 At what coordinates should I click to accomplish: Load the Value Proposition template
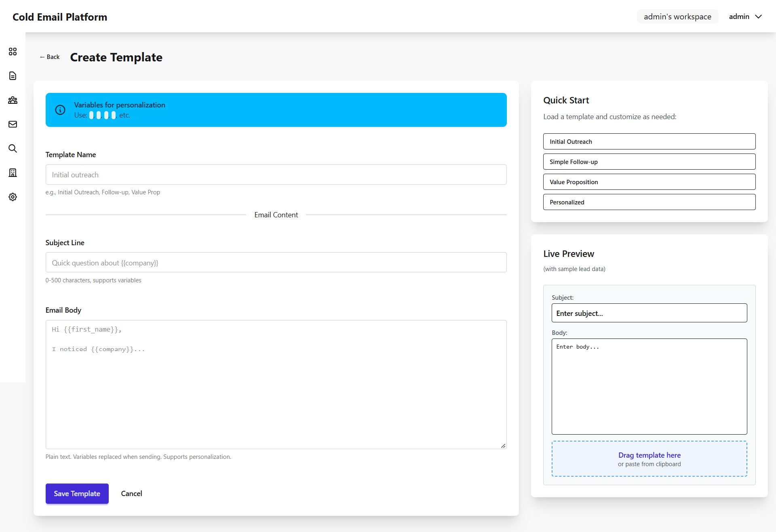click(649, 182)
